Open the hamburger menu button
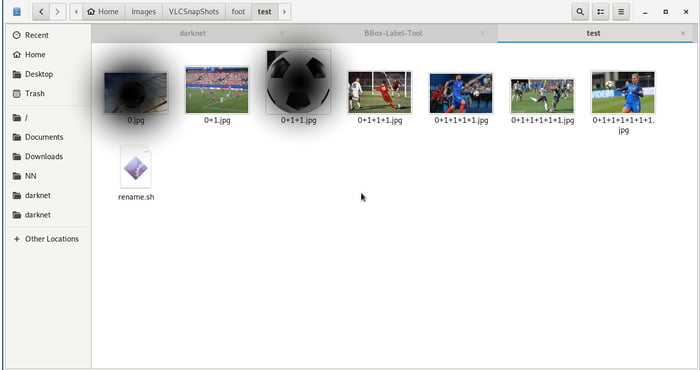The height and width of the screenshot is (370, 700). [621, 12]
